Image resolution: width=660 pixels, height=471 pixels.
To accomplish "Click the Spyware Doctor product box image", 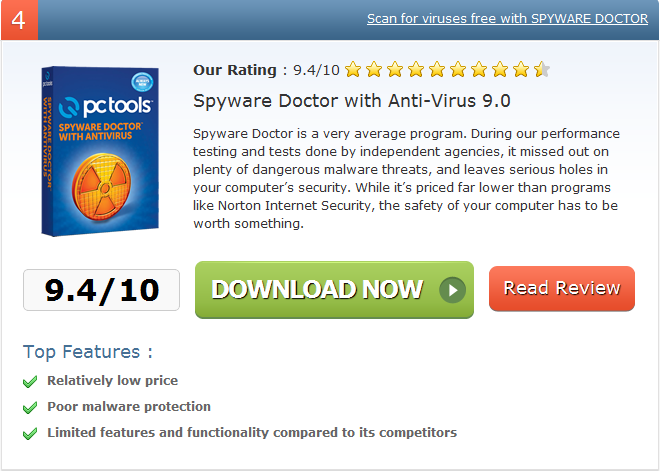I will (100, 151).
